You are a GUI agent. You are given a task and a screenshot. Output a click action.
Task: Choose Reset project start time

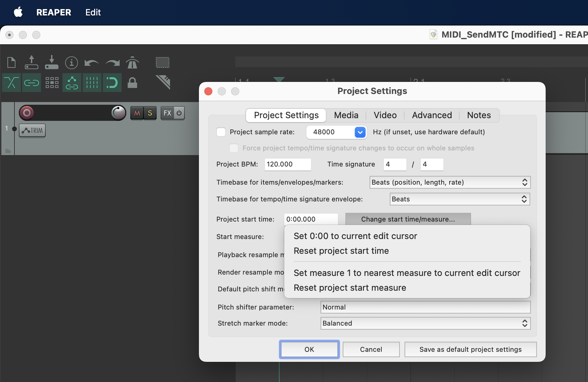coord(341,251)
